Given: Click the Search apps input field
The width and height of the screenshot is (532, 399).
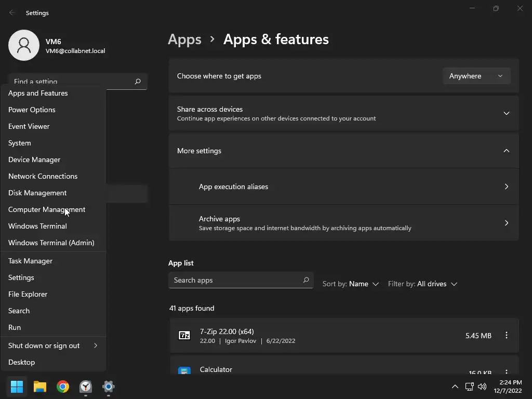Looking at the screenshot, I should point(235,280).
